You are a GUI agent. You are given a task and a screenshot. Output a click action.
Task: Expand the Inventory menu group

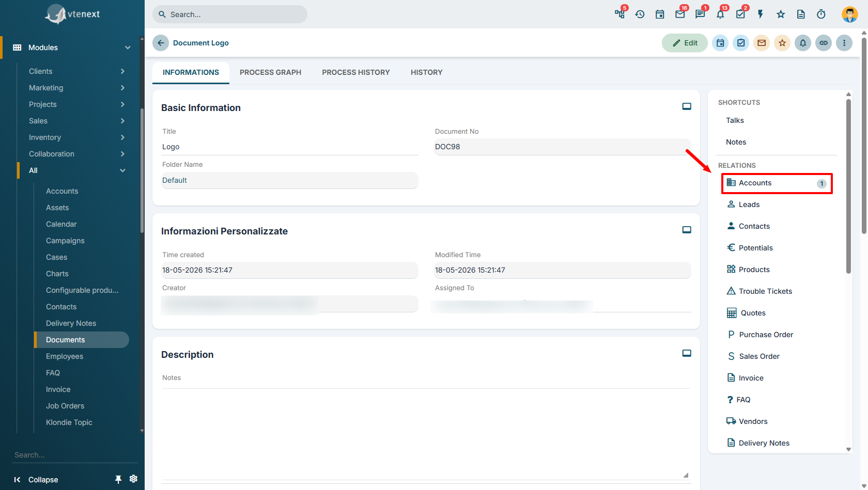click(76, 137)
